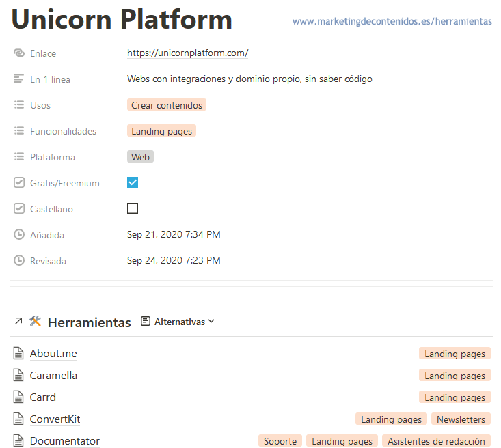
Task: Click Landing pages tag in About.me row
Action: [x=455, y=354]
